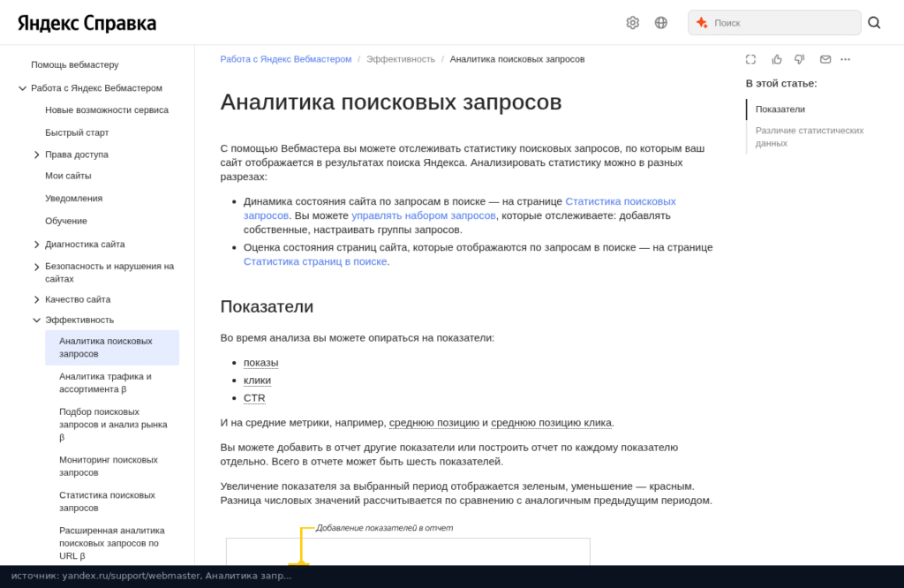
Task: Click the thumbs up like icon
Action: click(777, 59)
